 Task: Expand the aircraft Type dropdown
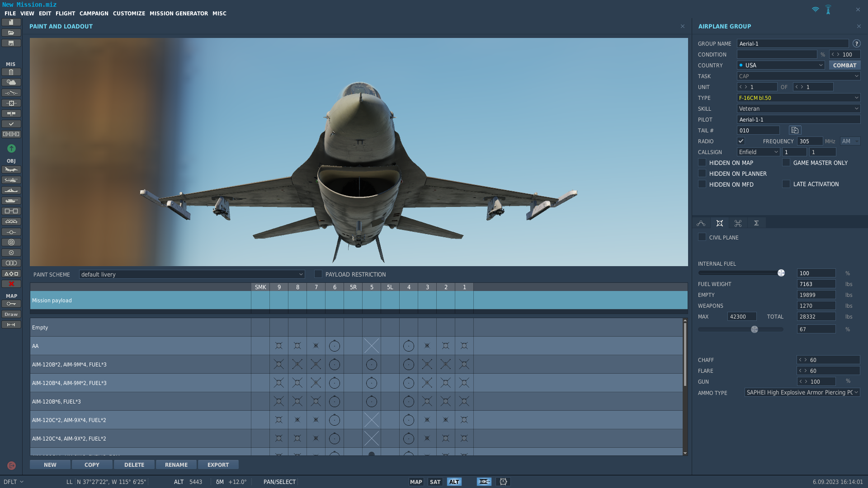coord(798,98)
